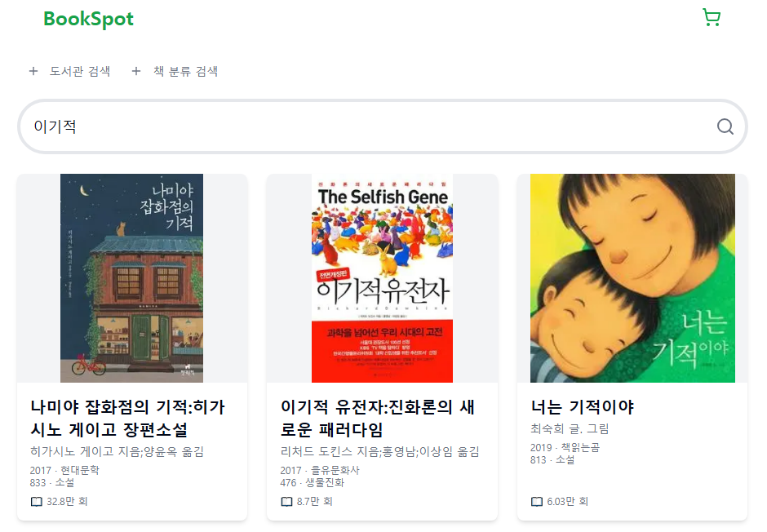Click the plus icon beside 책 분류 검색
This screenshot has width=767, height=532.
coord(136,71)
